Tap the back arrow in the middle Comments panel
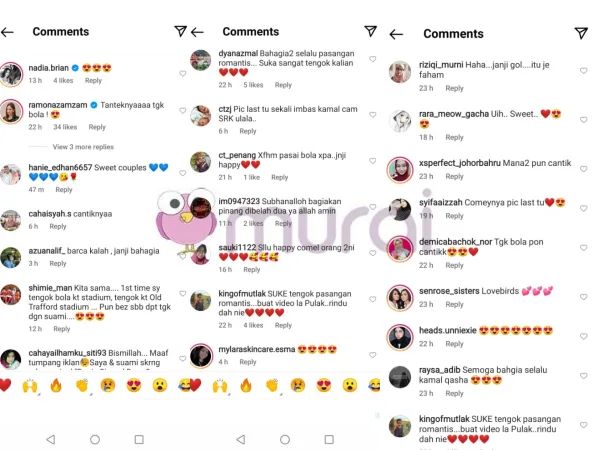 tap(197, 32)
